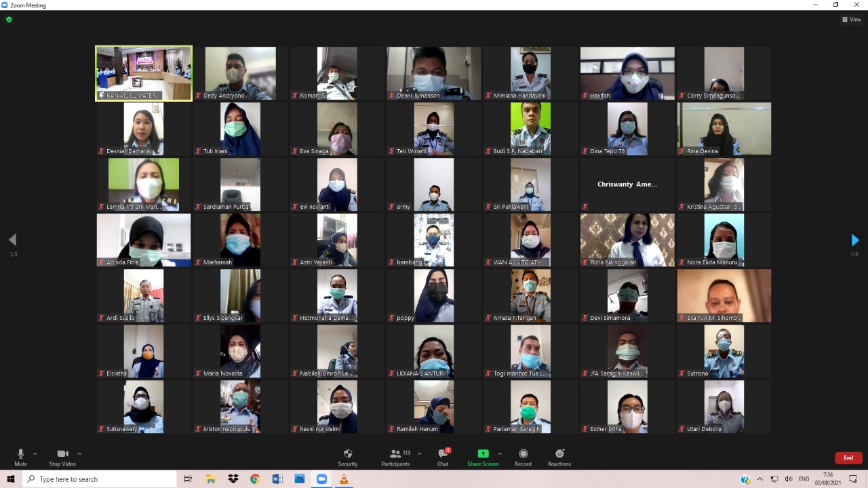Open the View layout menu
The image size is (868, 488).
(852, 20)
